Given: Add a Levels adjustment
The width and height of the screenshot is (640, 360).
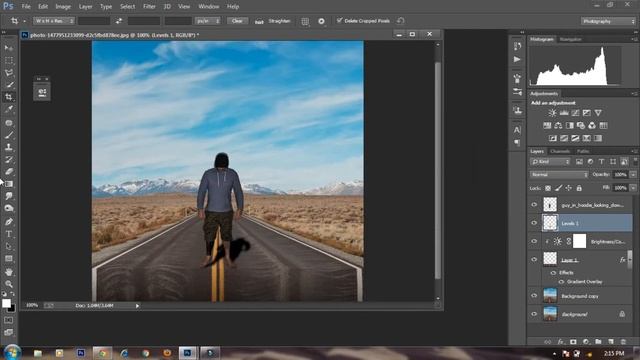Looking at the screenshot, I should 564,113.
